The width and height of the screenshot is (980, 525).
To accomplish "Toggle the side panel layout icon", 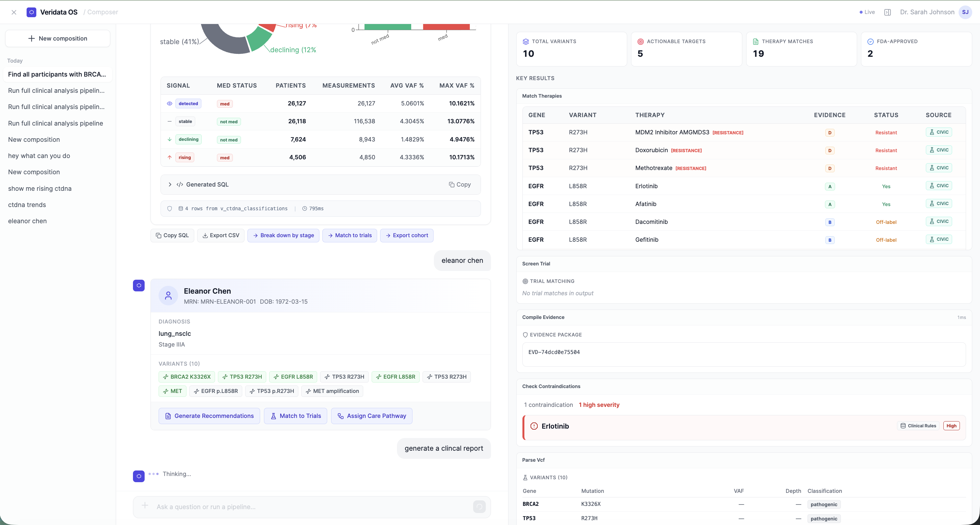I will (887, 12).
